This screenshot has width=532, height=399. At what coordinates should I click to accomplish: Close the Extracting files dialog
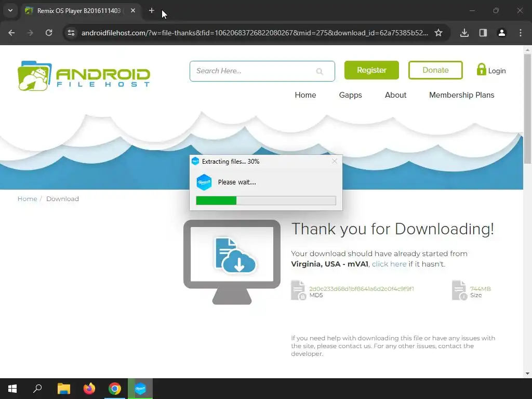[x=335, y=161]
